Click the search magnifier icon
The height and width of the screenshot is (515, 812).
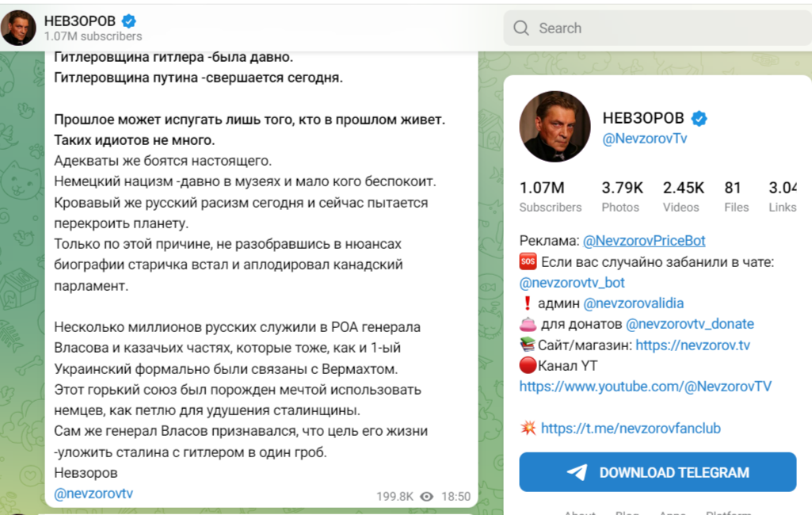tap(521, 28)
